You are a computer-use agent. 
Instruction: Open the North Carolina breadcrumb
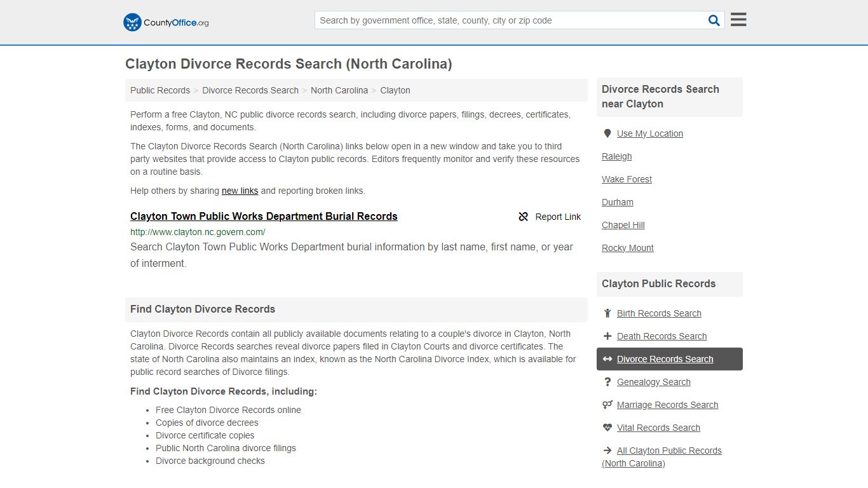(339, 90)
